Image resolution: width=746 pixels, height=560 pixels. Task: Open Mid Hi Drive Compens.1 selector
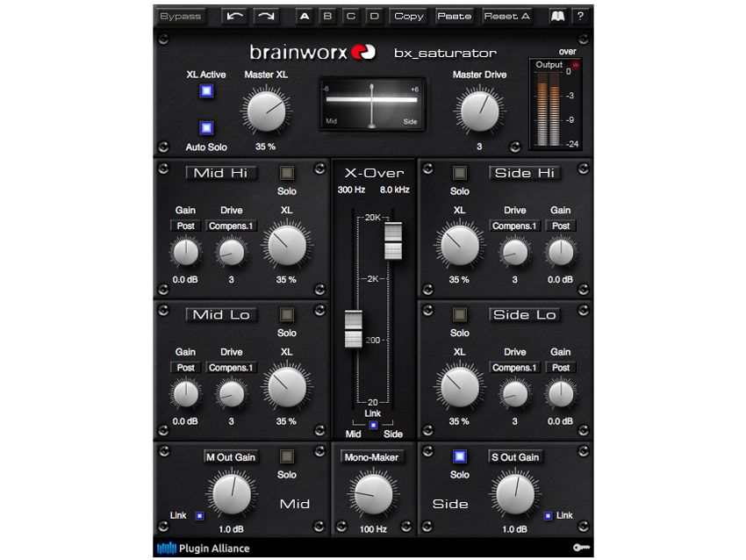pos(231,226)
